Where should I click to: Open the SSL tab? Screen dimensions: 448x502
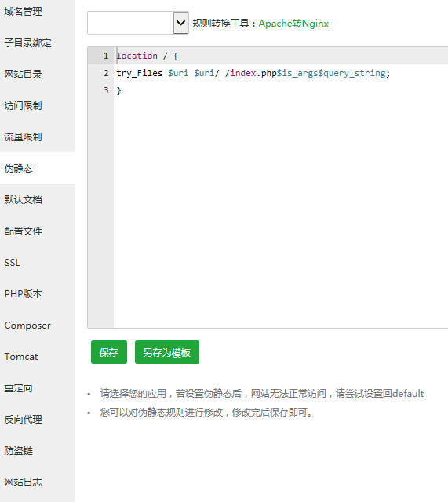(13, 263)
